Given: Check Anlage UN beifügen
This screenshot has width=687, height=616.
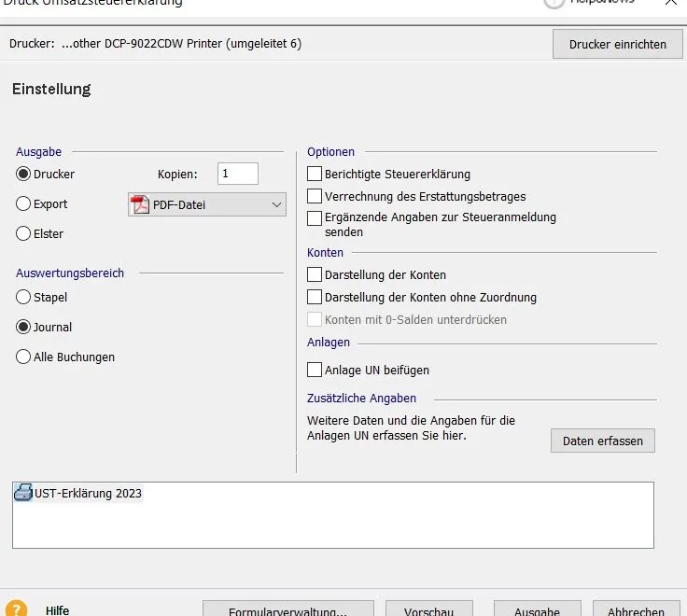Looking at the screenshot, I should coord(315,370).
